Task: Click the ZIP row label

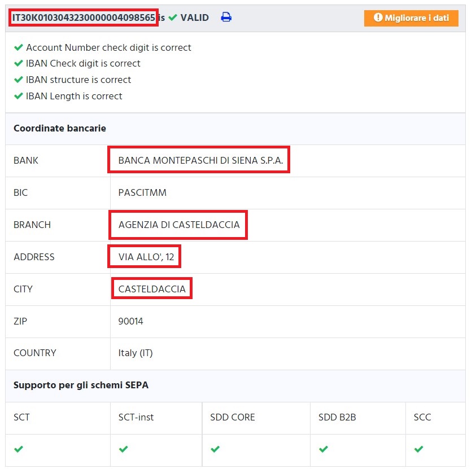Action: tap(20, 321)
